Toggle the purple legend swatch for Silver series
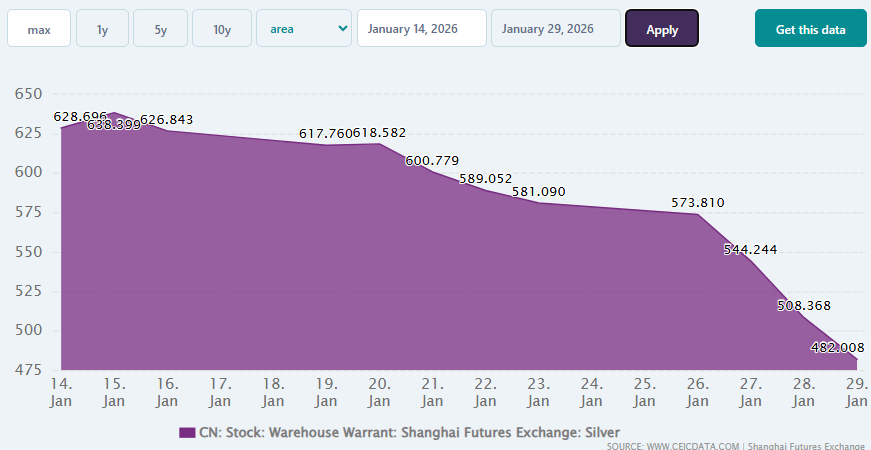This screenshot has width=871, height=450. point(187,432)
